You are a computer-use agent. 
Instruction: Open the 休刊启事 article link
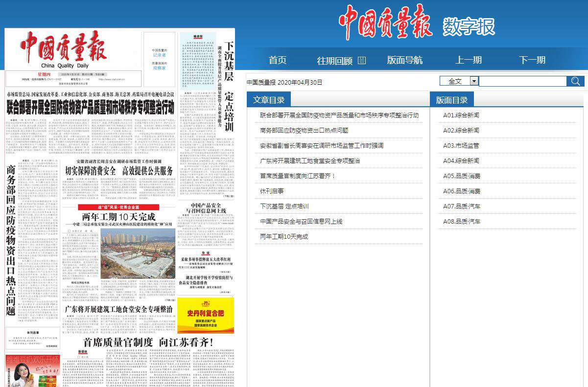tap(272, 191)
